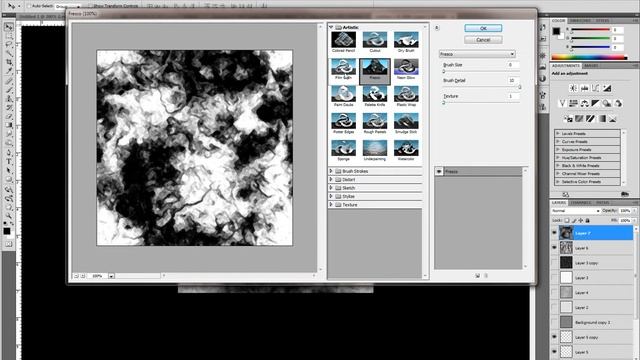Expand the Brush Strokes filter folder
Image resolution: width=640 pixels, height=360 pixels.
point(331,171)
